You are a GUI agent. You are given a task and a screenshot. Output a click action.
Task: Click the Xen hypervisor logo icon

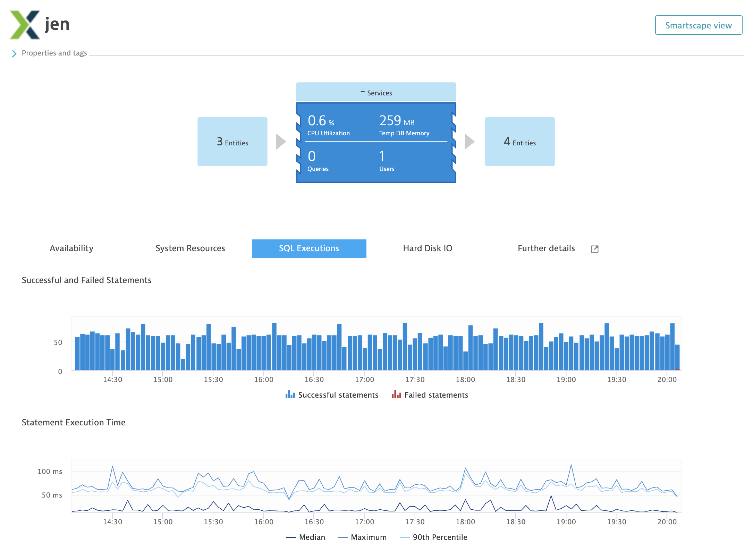coord(25,25)
